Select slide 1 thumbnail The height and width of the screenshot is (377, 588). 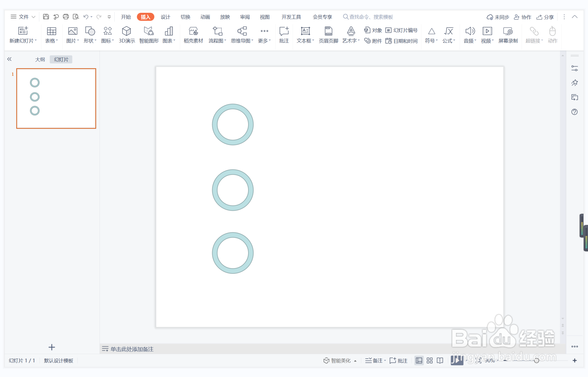click(56, 98)
